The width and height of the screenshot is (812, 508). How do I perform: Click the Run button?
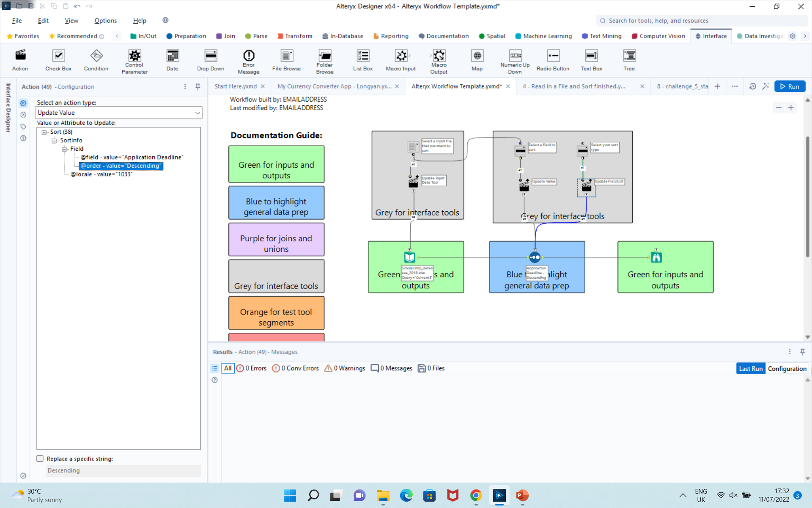point(790,86)
